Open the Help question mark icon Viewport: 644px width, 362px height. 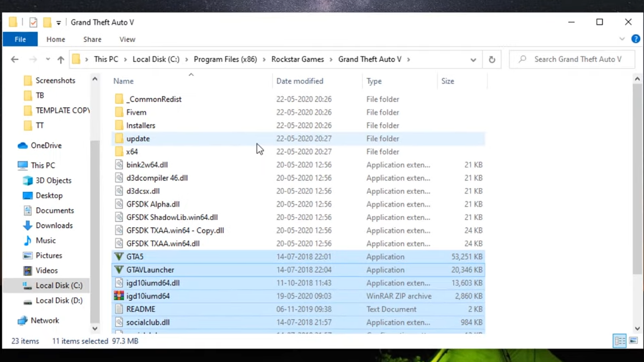tap(635, 39)
